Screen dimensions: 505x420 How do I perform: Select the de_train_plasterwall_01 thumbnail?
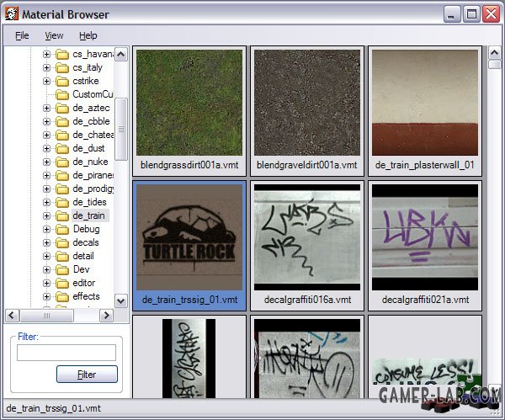point(425,103)
